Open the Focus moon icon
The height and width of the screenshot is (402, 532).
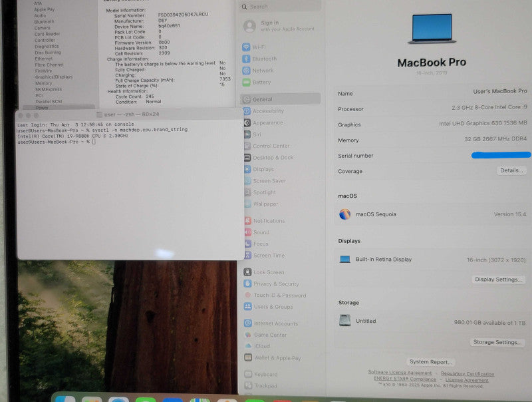click(x=248, y=244)
